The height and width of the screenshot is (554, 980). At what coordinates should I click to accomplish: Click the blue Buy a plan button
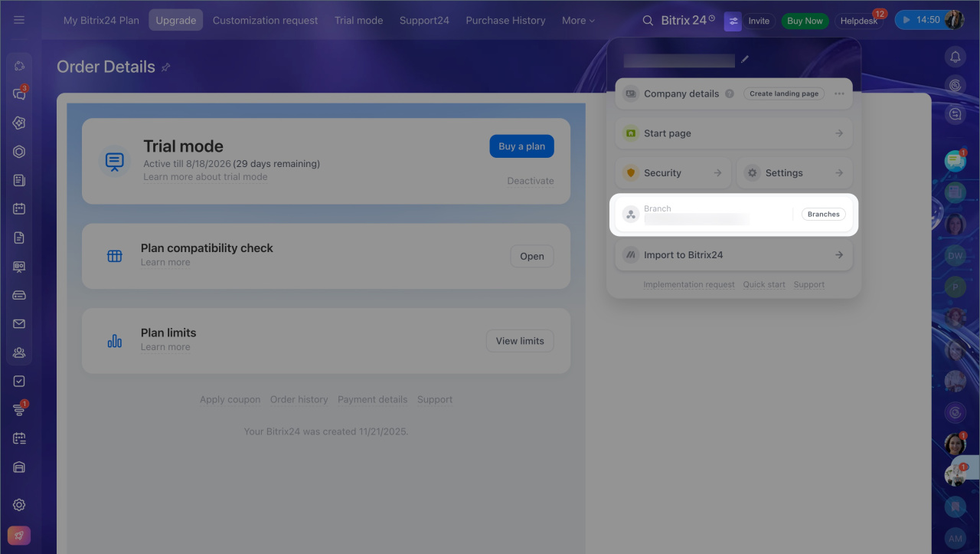tap(521, 146)
